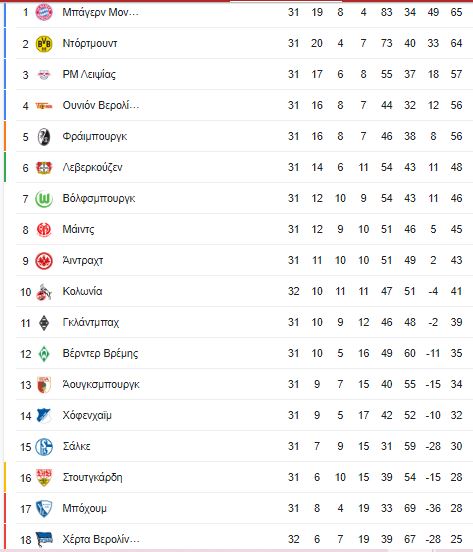
Task: Open the Μπόχουμ team link
Action: pyautogui.click(x=84, y=508)
